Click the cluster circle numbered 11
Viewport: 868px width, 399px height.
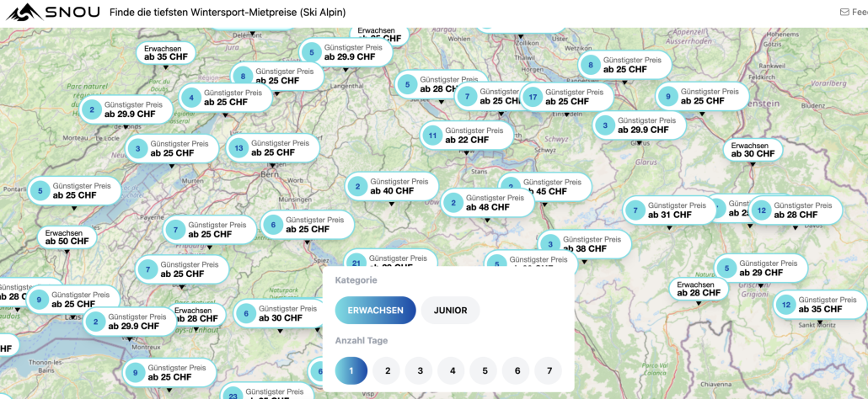pyautogui.click(x=432, y=136)
